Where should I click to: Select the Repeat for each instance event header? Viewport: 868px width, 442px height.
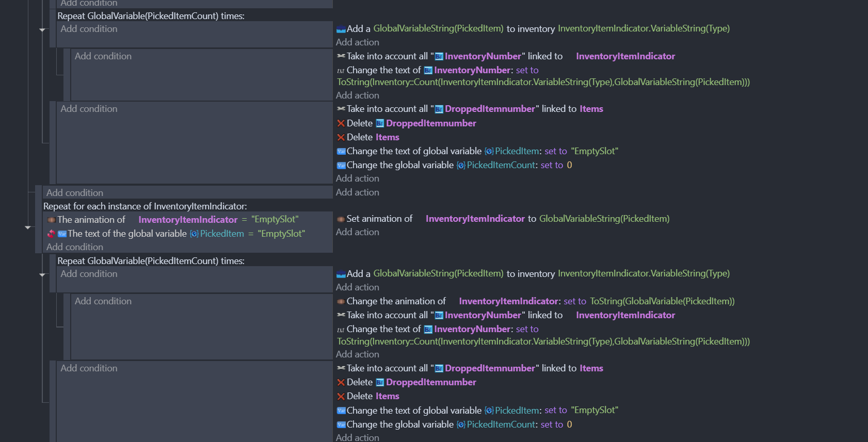[x=145, y=206]
